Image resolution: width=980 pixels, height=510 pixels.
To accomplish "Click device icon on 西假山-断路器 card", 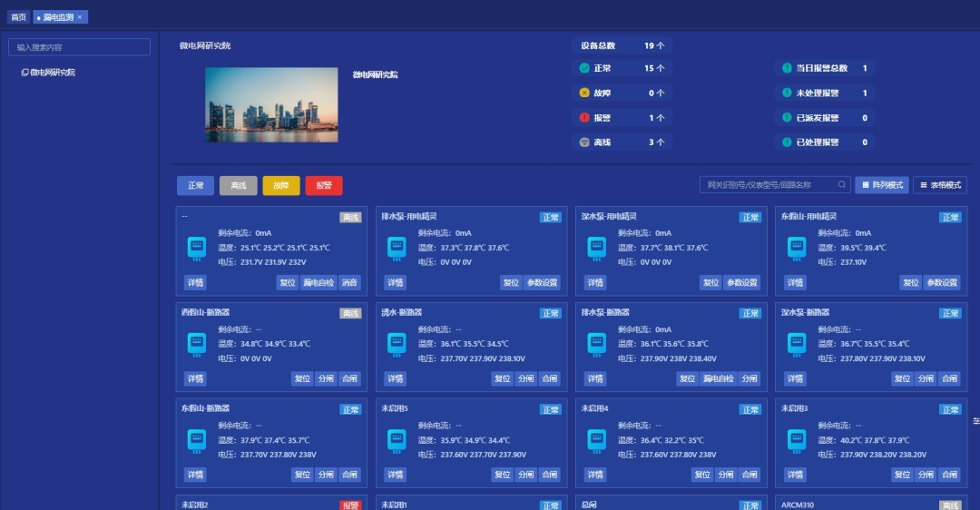I will [197, 344].
